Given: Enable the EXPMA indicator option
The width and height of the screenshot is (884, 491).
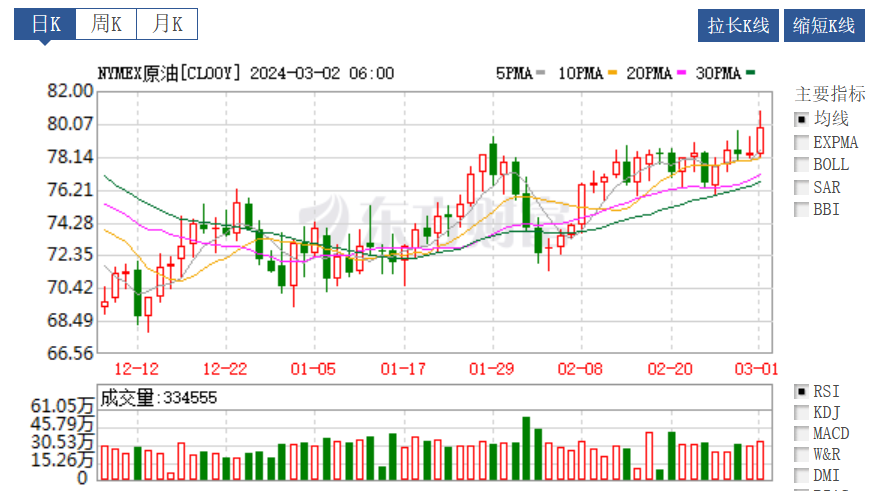Looking at the screenshot, I should (801, 142).
